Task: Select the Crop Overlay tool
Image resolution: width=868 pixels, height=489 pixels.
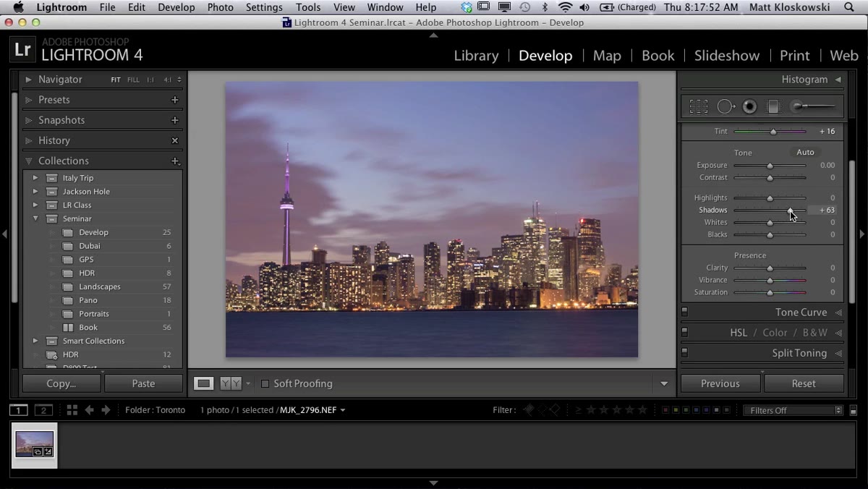Action: tap(699, 107)
